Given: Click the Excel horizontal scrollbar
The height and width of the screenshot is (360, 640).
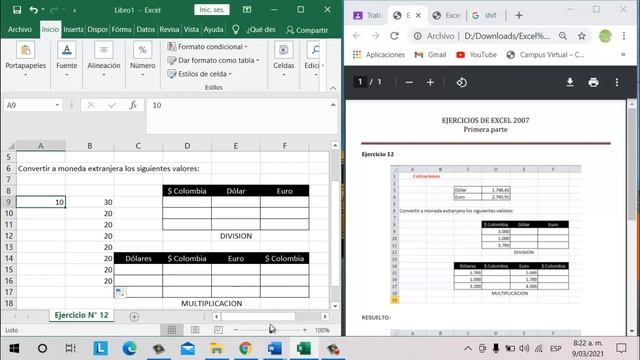Looking at the screenshot, I should click(x=258, y=316).
